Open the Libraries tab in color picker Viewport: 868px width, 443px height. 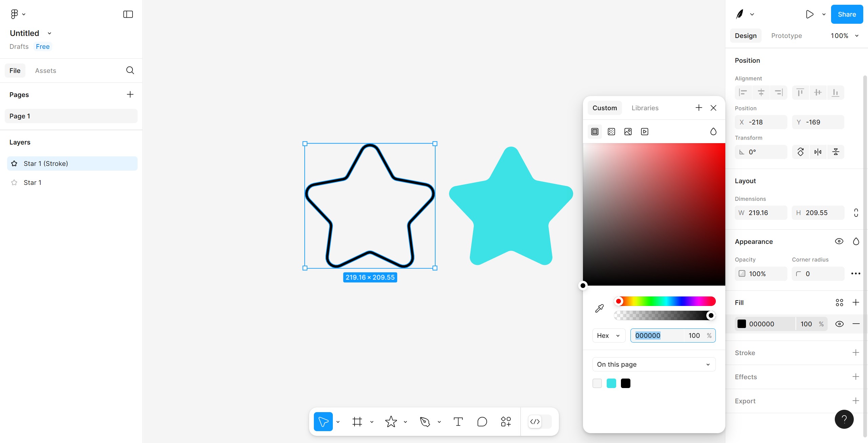[645, 108]
